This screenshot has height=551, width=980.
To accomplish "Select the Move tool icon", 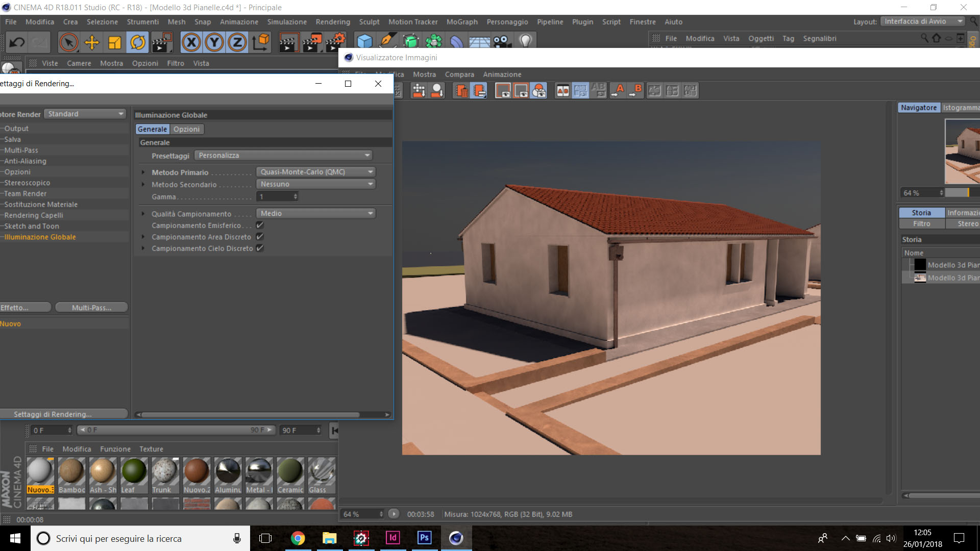I will click(92, 42).
